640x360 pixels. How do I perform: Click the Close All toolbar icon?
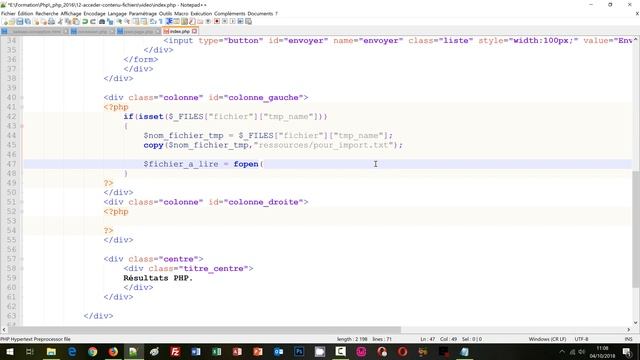pyautogui.click(x=44, y=21)
